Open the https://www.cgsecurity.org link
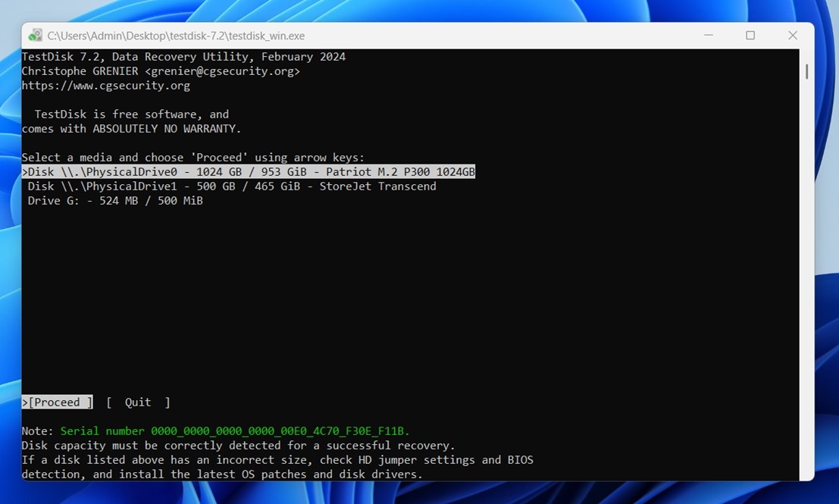The width and height of the screenshot is (839, 504). coord(105,86)
